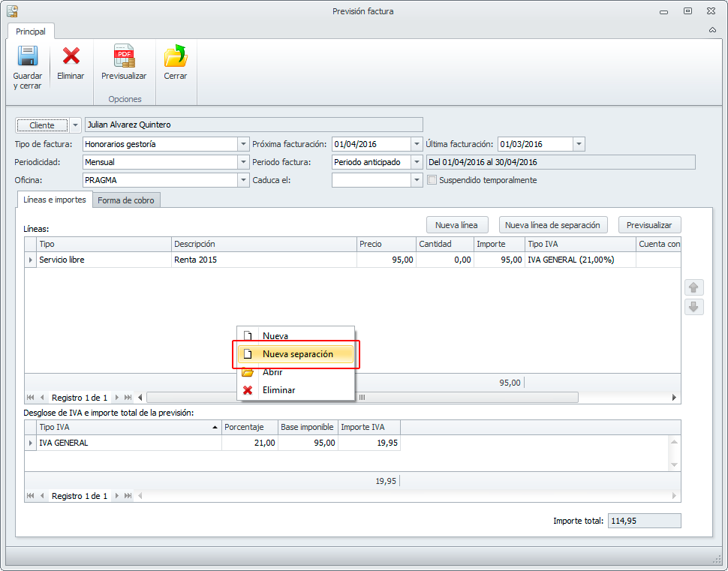
Task: Move line down with the down arrow
Action: pyautogui.click(x=693, y=307)
